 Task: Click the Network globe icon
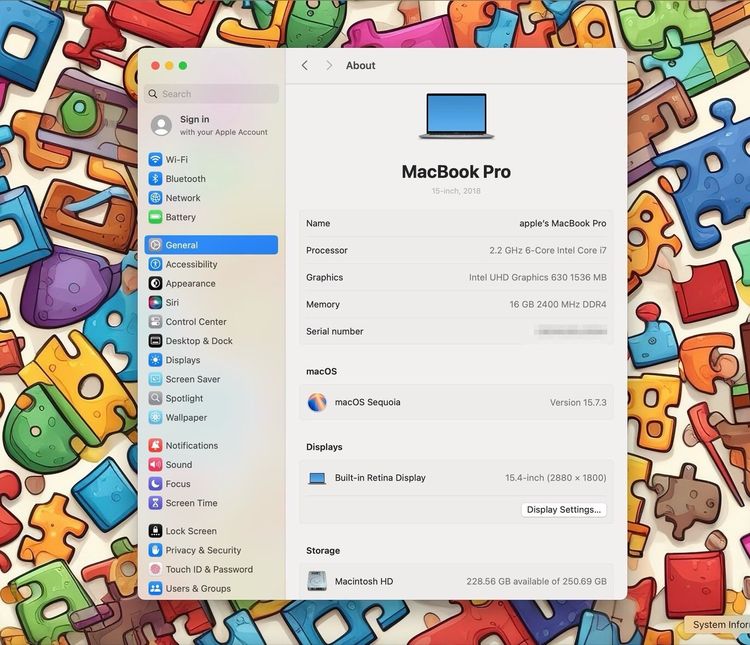(155, 198)
